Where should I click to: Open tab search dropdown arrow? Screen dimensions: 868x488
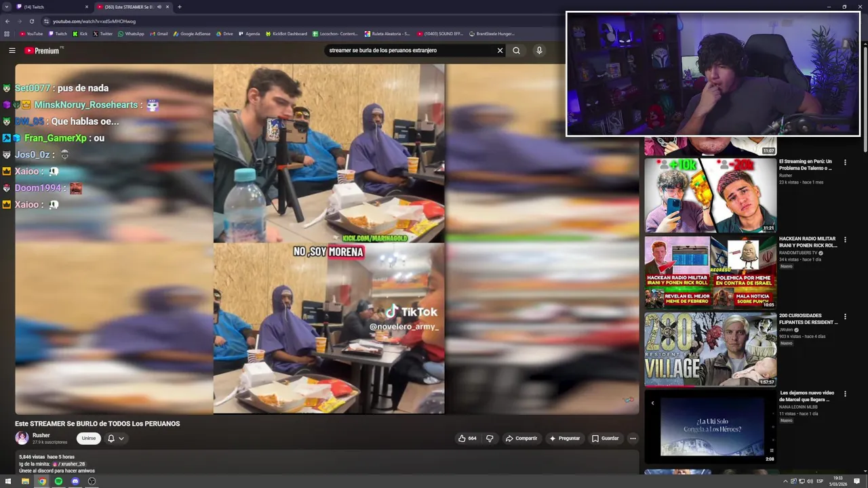(x=7, y=7)
